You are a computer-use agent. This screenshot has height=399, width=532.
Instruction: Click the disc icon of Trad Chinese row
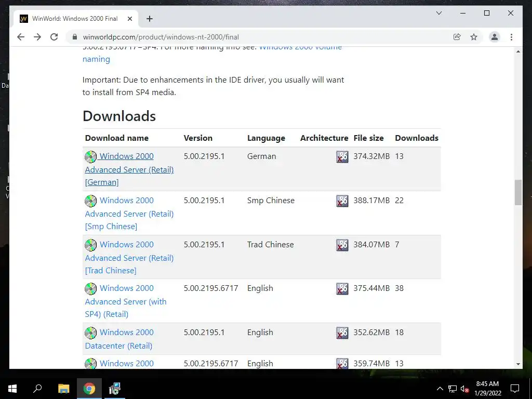[90, 245]
